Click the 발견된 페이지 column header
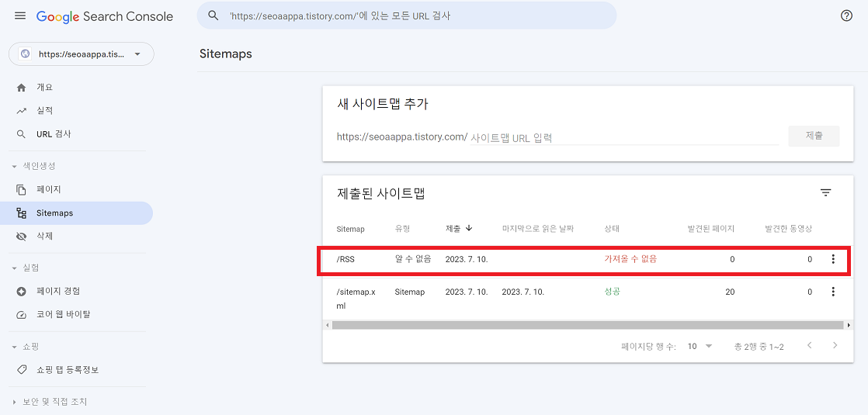Viewport: 868px width, 415px height. click(711, 229)
